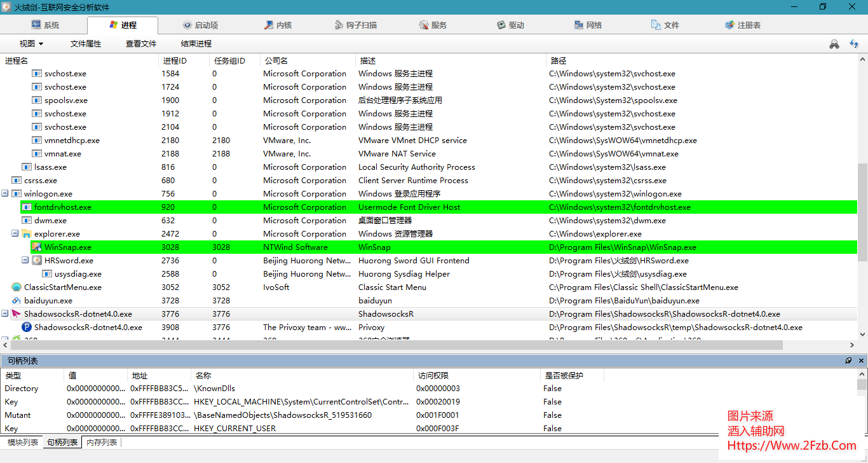
Task: Click the blue Privoxy P icon
Action: click(27, 328)
